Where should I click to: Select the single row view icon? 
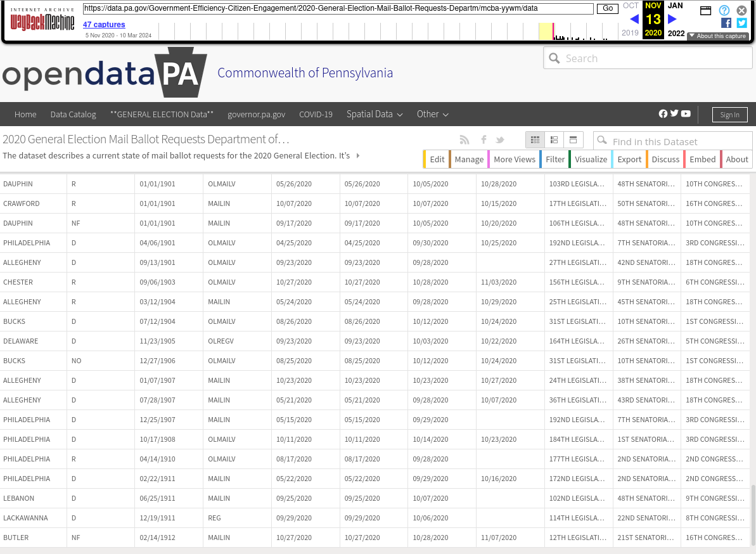click(572, 139)
